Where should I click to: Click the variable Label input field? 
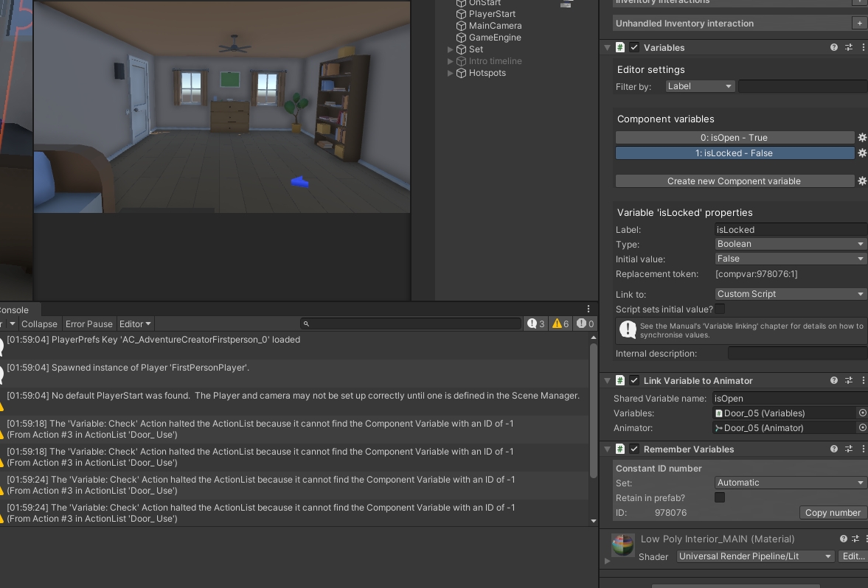(791, 230)
